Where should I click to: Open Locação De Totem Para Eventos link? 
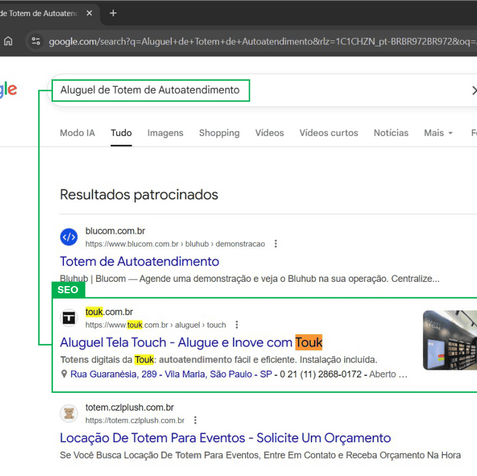click(x=225, y=438)
